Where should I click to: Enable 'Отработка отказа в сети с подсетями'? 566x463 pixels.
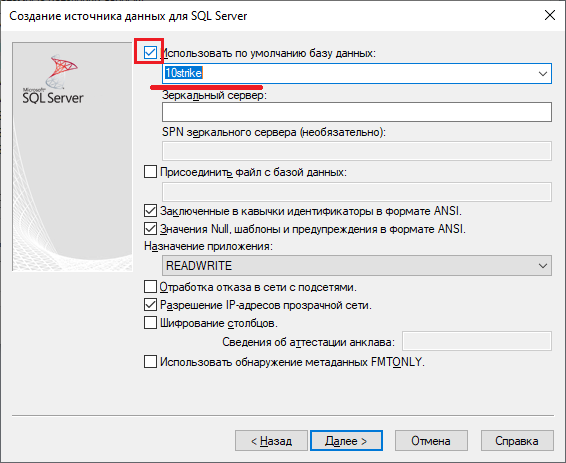pos(150,287)
